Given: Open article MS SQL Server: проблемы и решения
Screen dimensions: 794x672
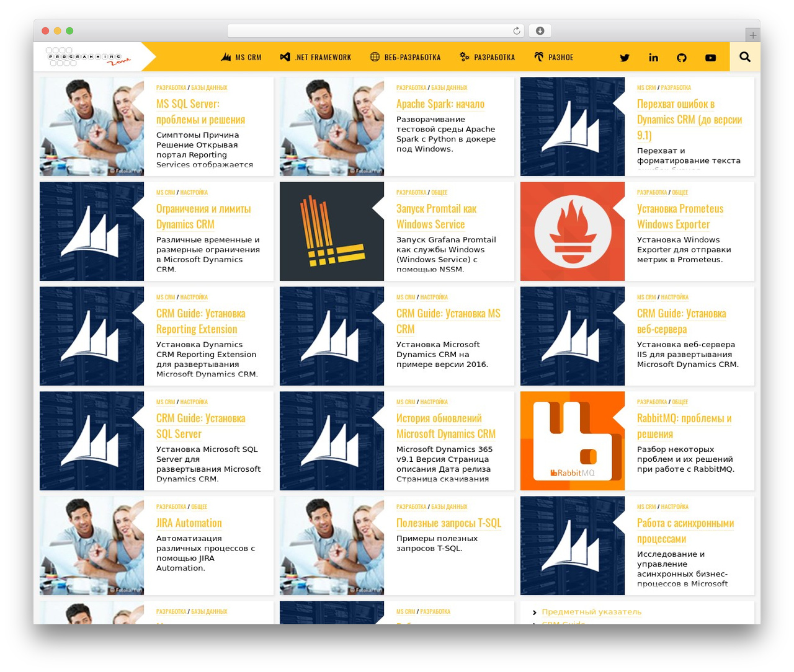Looking at the screenshot, I should [200, 112].
